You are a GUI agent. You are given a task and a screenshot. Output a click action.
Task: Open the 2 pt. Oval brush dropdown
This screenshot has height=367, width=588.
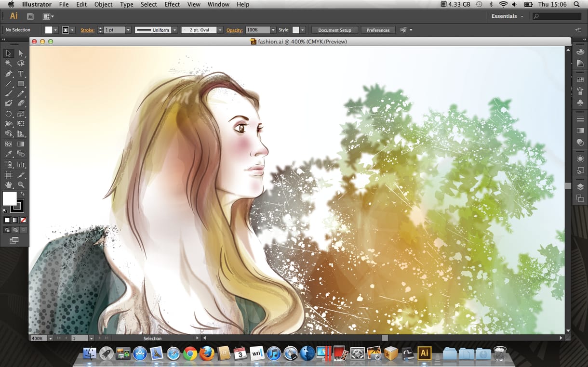pos(220,30)
